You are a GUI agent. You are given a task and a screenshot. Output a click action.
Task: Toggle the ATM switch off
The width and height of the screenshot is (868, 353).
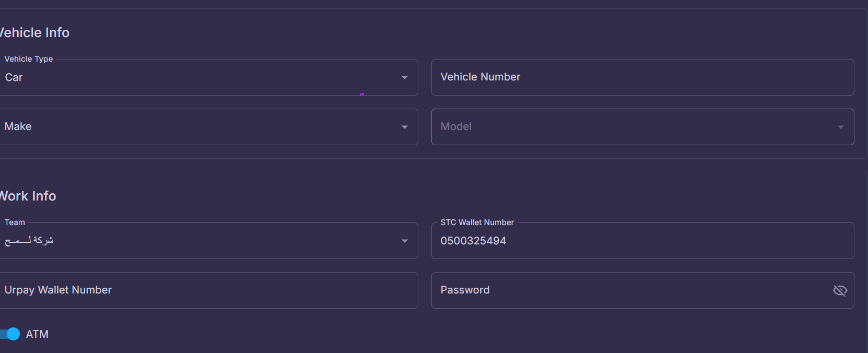9,334
